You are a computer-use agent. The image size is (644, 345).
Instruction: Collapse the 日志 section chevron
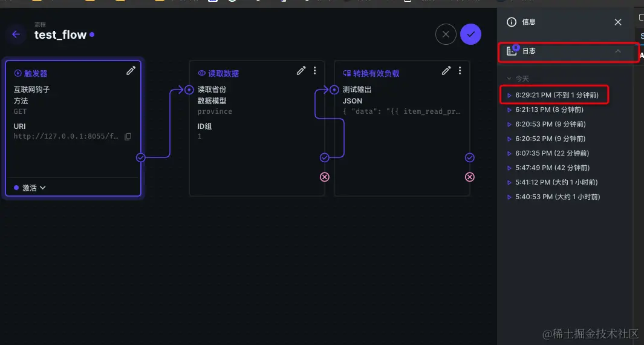pyautogui.click(x=618, y=51)
